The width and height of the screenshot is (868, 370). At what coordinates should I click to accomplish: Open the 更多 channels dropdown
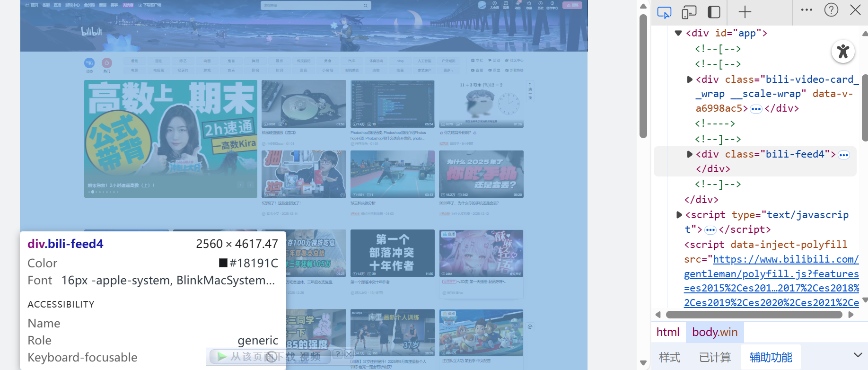point(448,70)
